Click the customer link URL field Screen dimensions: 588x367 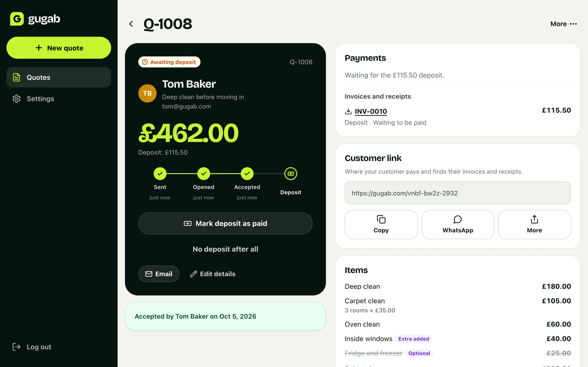[458, 193]
